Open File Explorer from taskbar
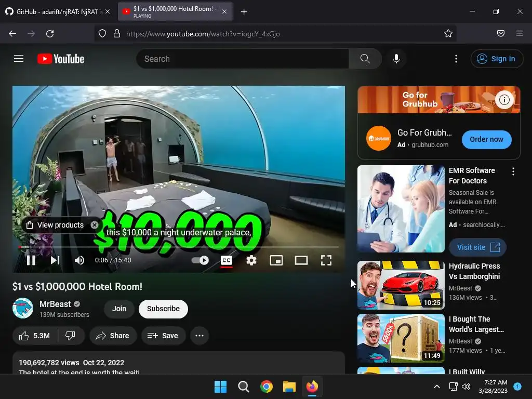This screenshot has height=399, width=532. (289, 387)
